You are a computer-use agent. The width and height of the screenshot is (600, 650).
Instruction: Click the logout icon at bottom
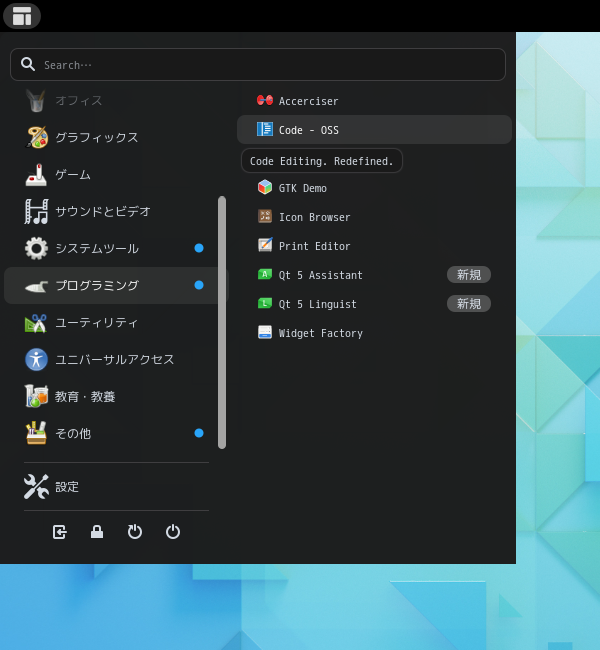(59, 532)
